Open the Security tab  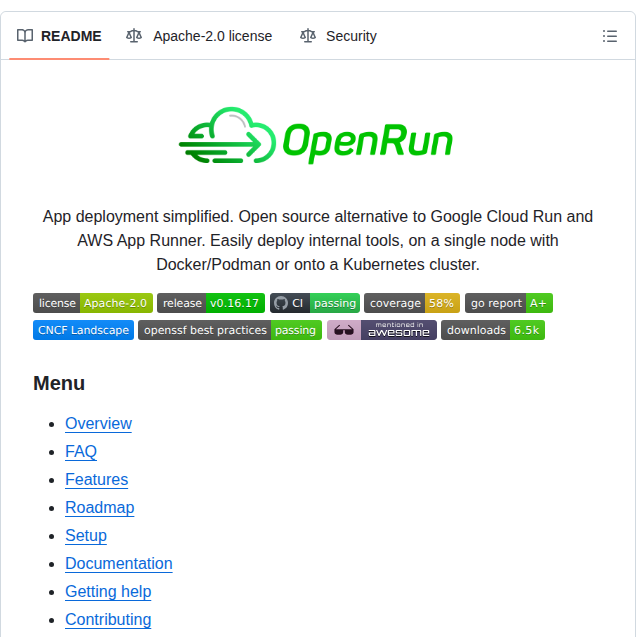pyautogui.click(x=338, y=36)
